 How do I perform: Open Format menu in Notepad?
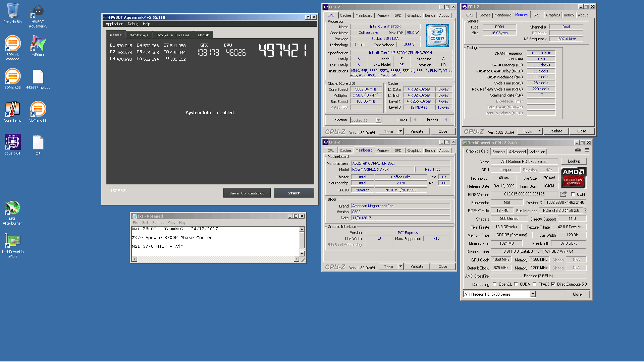click(x=158, y=223)
